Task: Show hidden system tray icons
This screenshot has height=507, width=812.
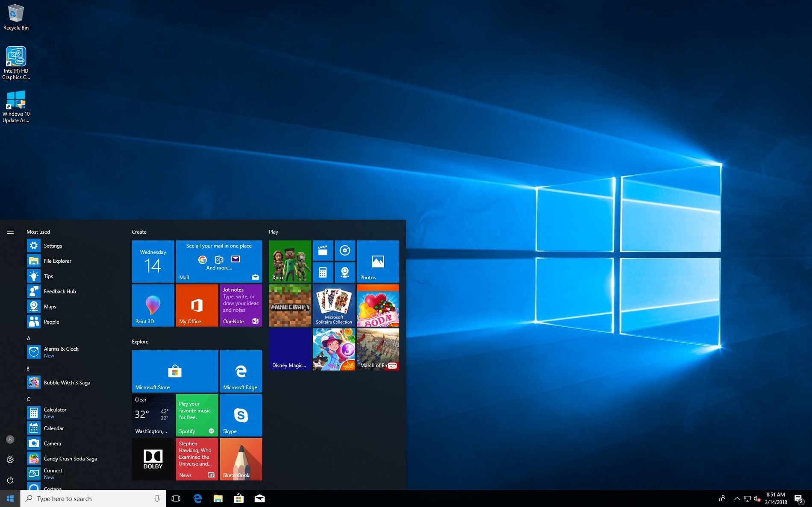Action: 737,498
